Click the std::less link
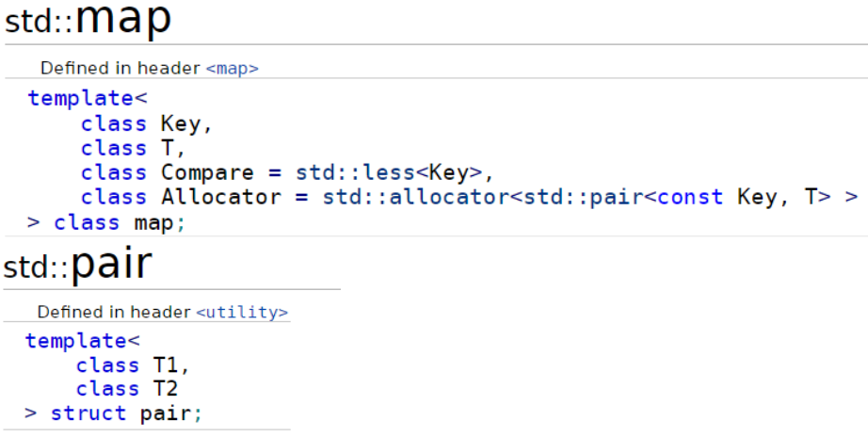The image size is (868, 437). click(x=355, y=172)
